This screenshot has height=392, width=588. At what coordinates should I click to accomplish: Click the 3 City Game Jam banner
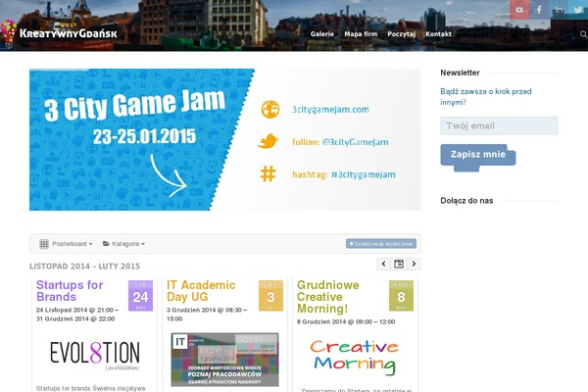tap(225, 139)
